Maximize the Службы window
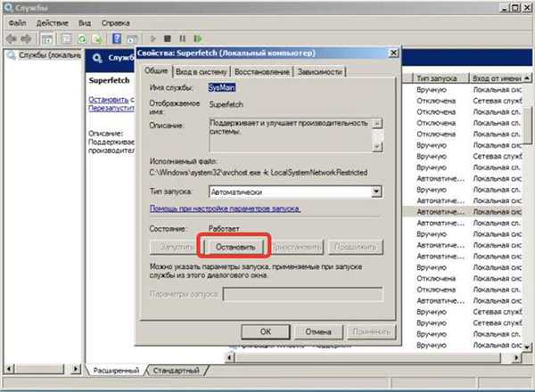This screenshot has height=392, width=535. point(516,7)
